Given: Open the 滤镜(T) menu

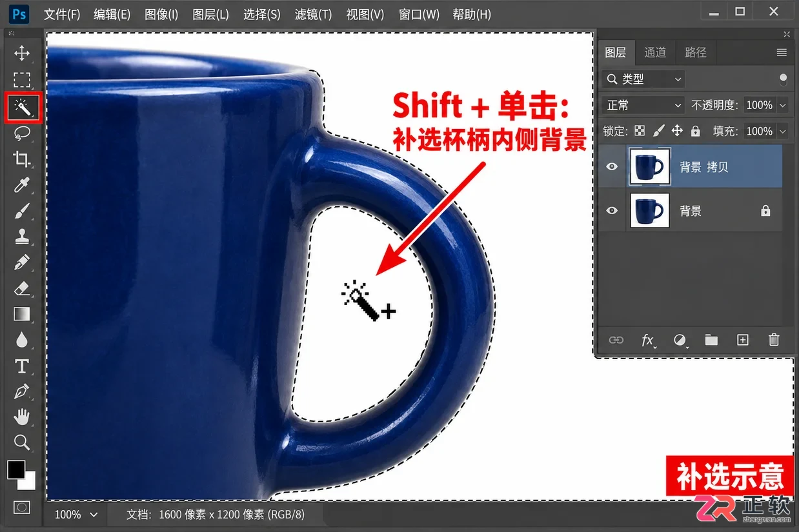Looking at the screenshot, I should pos(312,14).
